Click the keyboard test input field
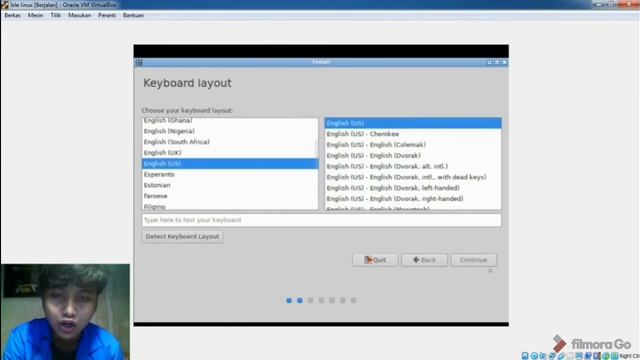640x360 pixels. 321,220
